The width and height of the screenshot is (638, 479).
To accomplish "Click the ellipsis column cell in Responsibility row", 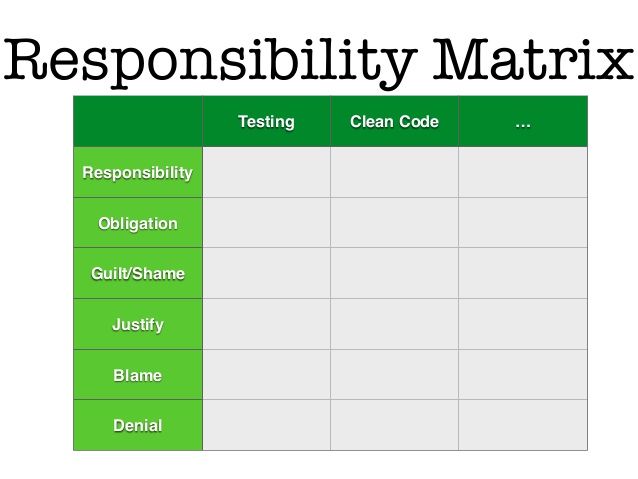I will coord(523,172).
